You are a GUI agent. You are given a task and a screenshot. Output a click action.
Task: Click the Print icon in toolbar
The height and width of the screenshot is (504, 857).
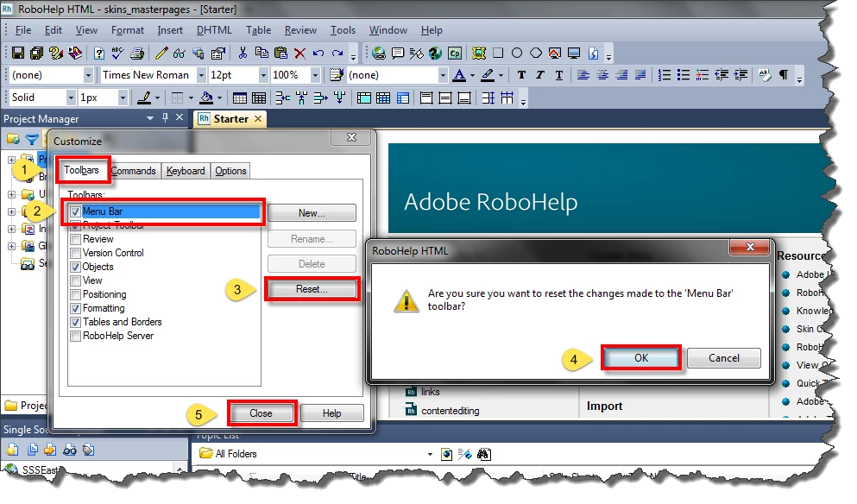pyautogui.click(x=137, y=53)
